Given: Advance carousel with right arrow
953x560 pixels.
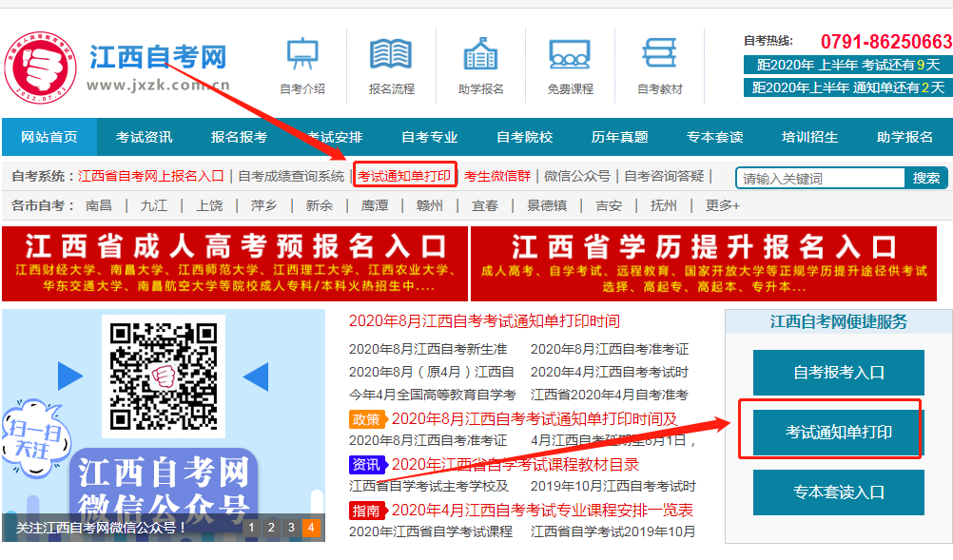Looking at the screenshot, I should click(x=255, y=377).
